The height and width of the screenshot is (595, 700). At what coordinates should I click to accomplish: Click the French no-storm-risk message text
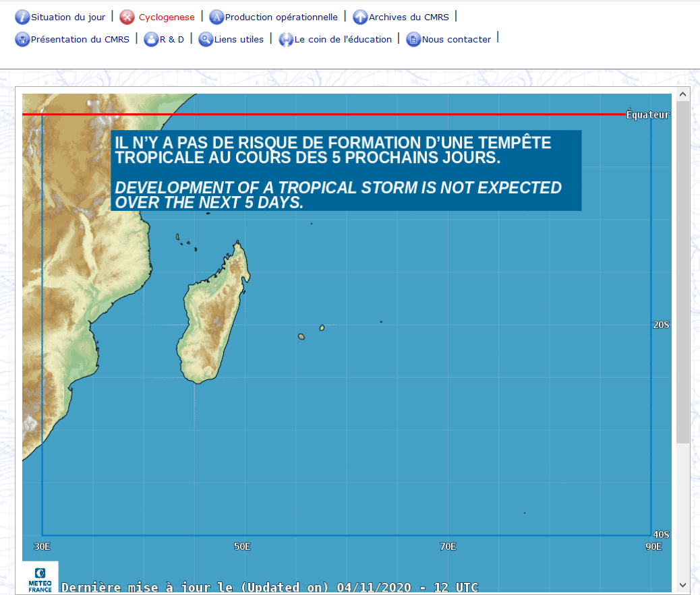[x=333, y=150]
